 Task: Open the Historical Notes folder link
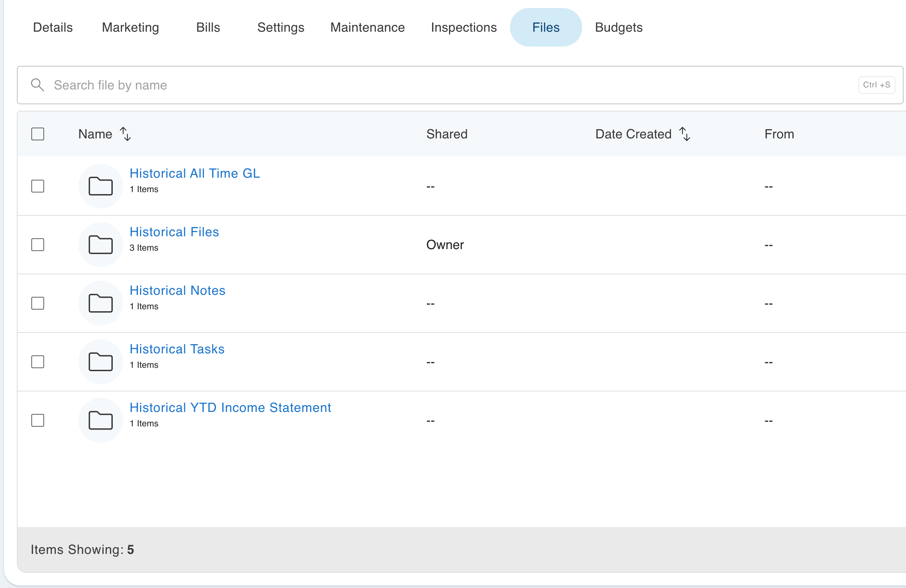(177, 290)
